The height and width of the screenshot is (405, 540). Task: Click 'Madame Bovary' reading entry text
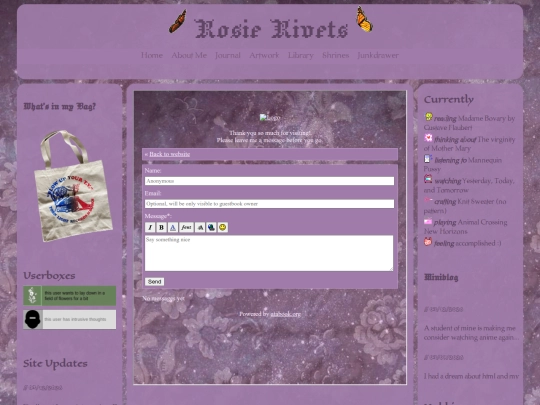[469, 123]
